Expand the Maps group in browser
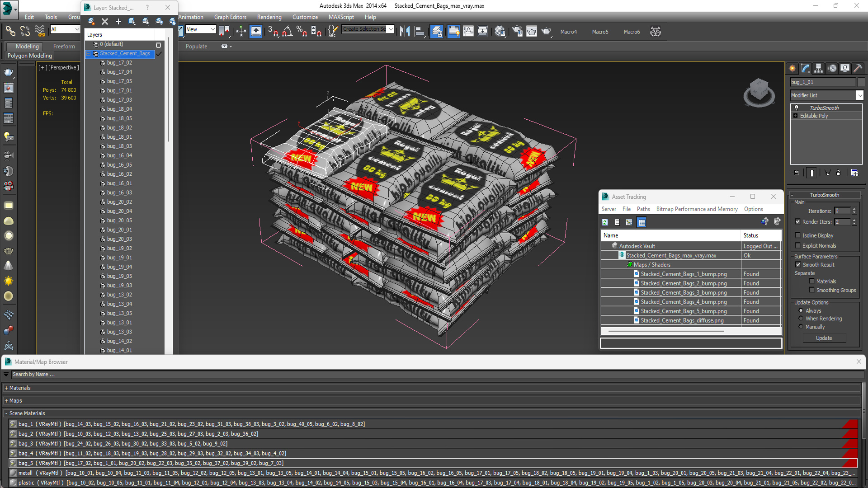 click(6, 401)
